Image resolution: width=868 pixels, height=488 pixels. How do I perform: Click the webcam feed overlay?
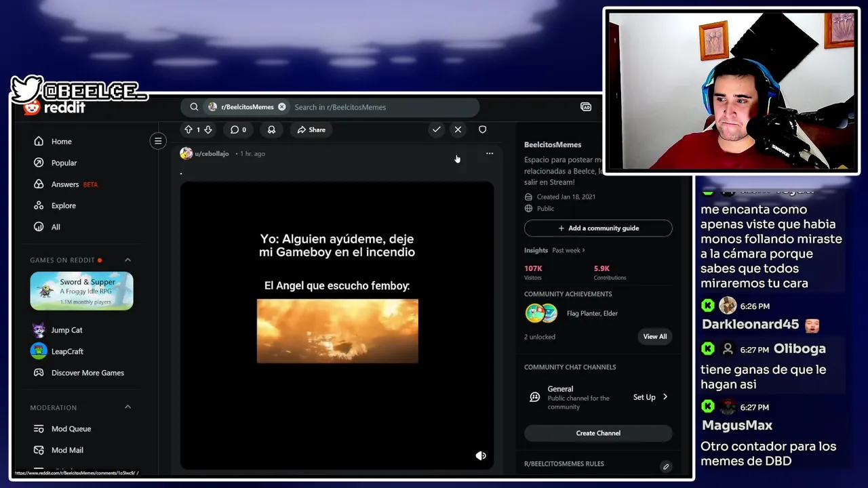(x=731, y=91)
